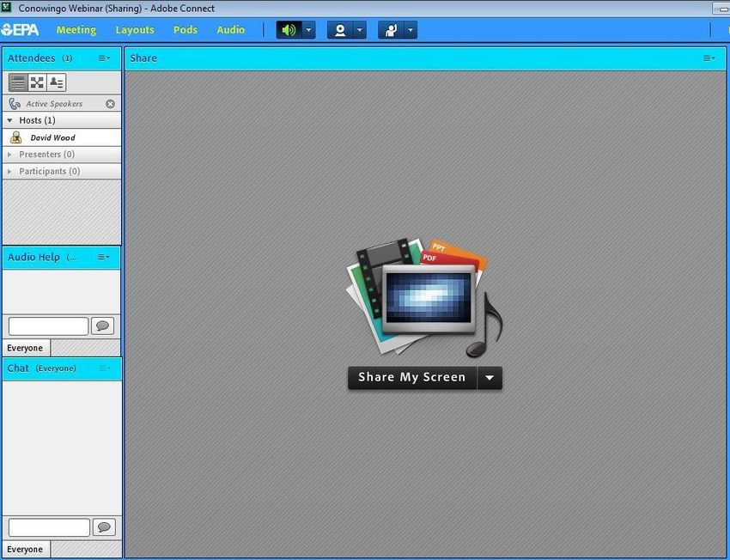730x560 pixels.
Task: Send message in Chat pod
Action: tap(104, 527)
